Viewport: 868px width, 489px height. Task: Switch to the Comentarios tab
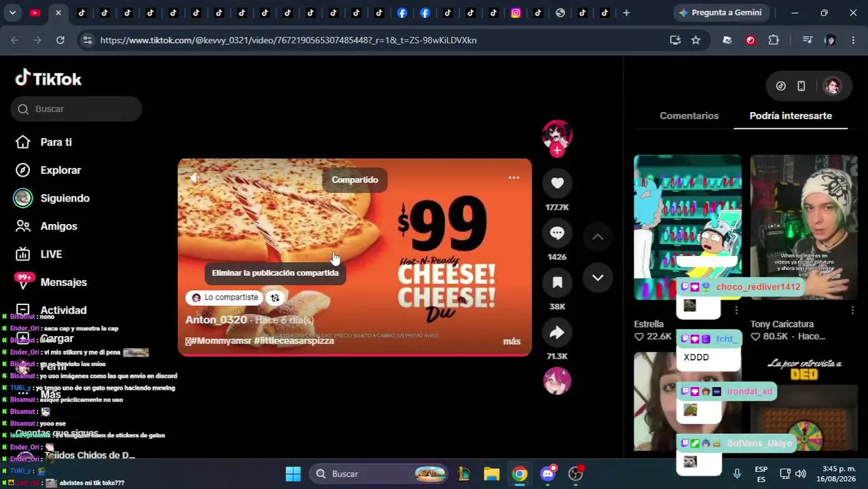pyautogui.click(x=689, y=115)
